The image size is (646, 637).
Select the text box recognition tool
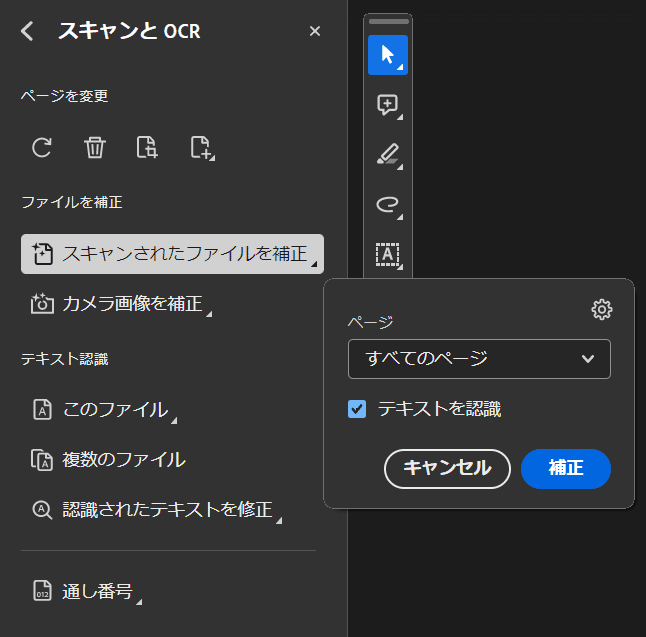[388, 255]
